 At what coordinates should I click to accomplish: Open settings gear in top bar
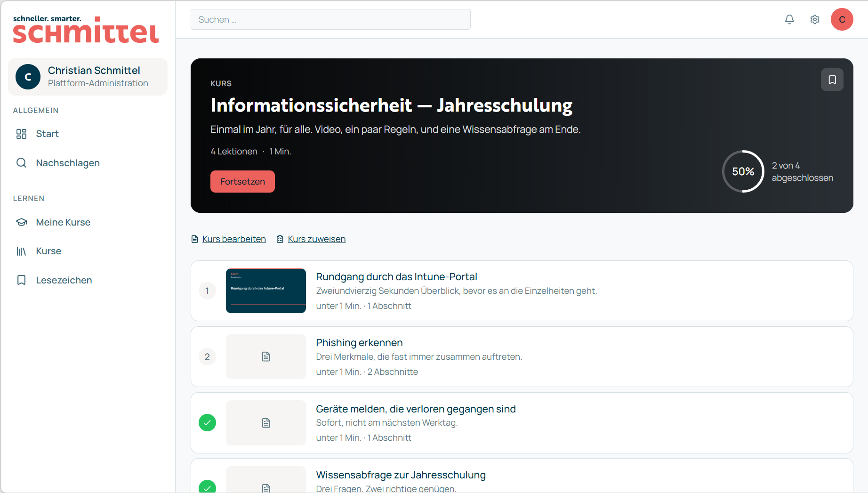815,19
